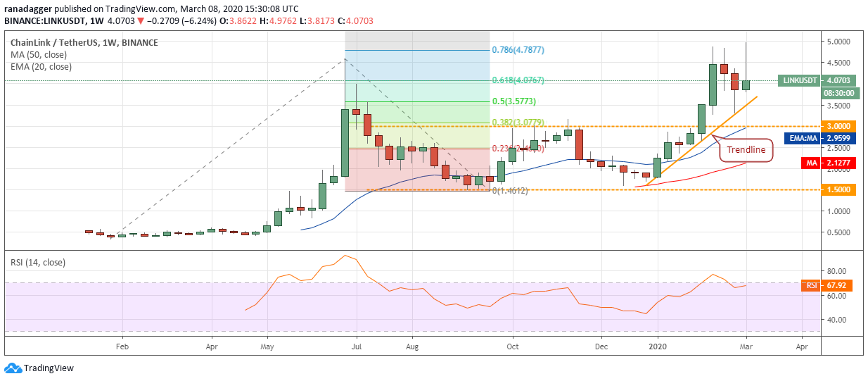Click the Jul date axis label
The height and width of the screenshot is (381, 868).
357,346
